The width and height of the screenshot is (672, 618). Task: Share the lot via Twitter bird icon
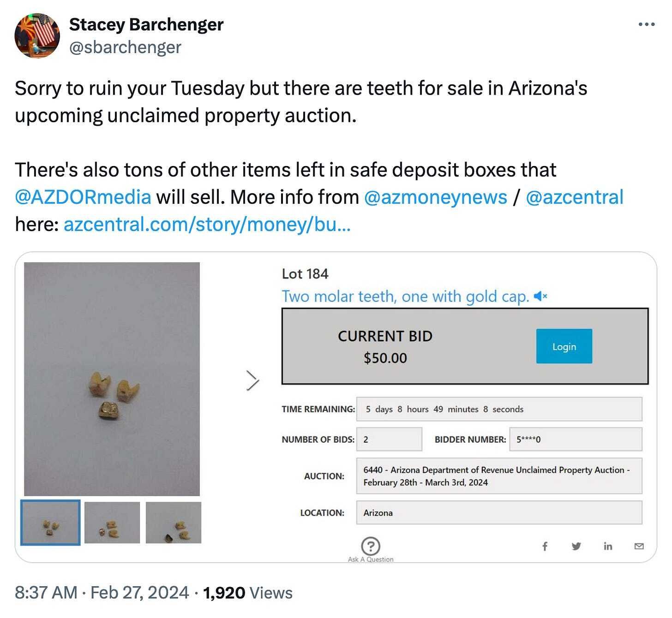(576, 547)
